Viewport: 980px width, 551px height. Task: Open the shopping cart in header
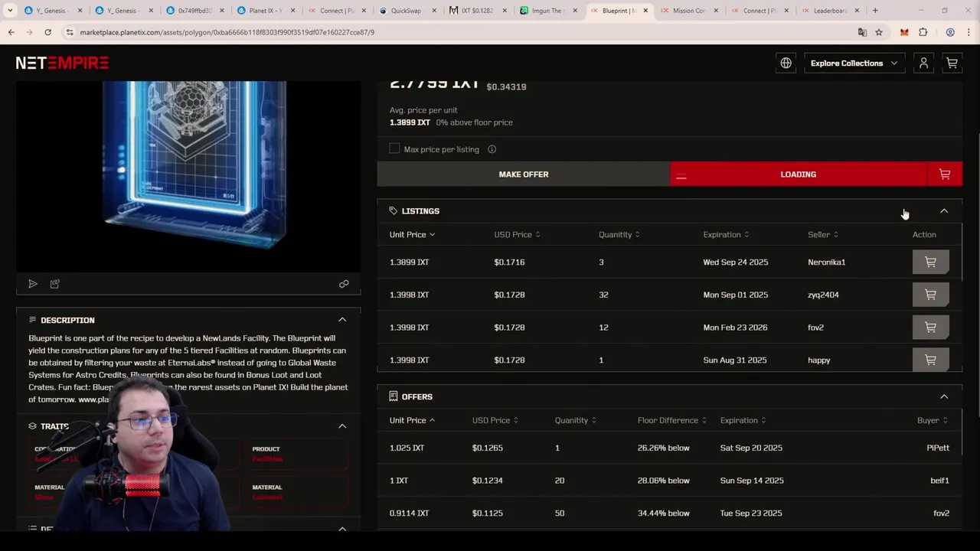tap(952, 63)
